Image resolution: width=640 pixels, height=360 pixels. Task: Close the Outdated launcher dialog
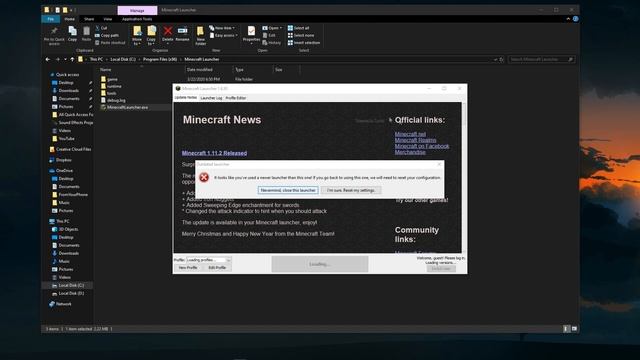439,164
